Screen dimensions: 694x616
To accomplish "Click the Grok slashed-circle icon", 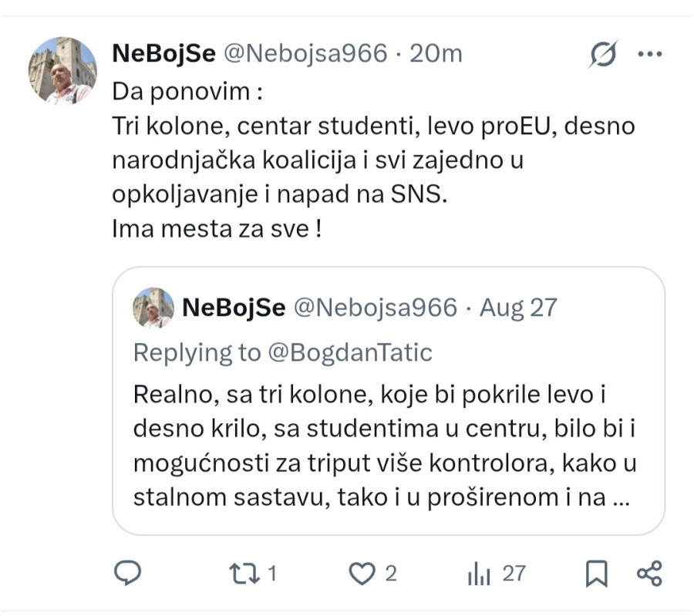I will tap(603, 55).
